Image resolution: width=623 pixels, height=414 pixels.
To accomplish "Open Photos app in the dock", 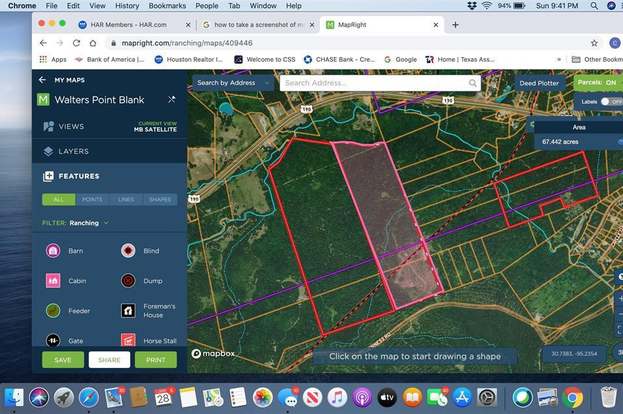I will [262, 398].
